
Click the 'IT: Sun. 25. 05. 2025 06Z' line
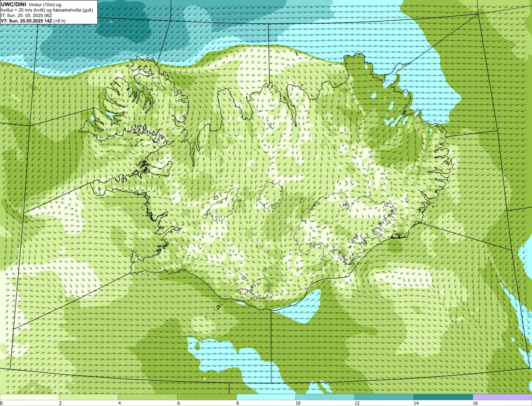(27, 15)
